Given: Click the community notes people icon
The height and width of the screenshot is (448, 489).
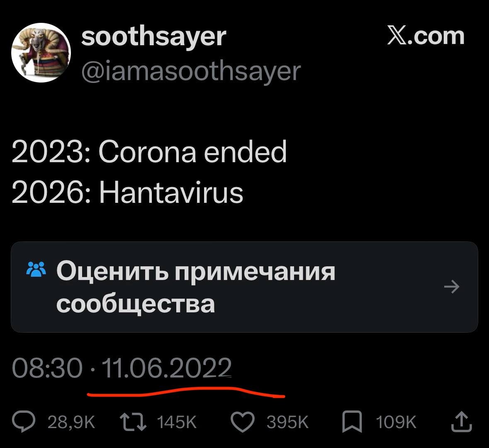Looking at the screenshot, I should pos(36,270).
